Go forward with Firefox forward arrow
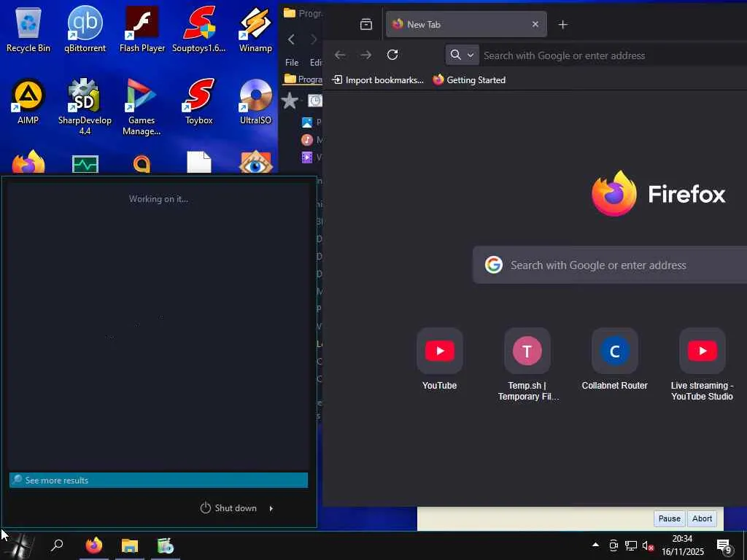 click(x=366, y=55)
